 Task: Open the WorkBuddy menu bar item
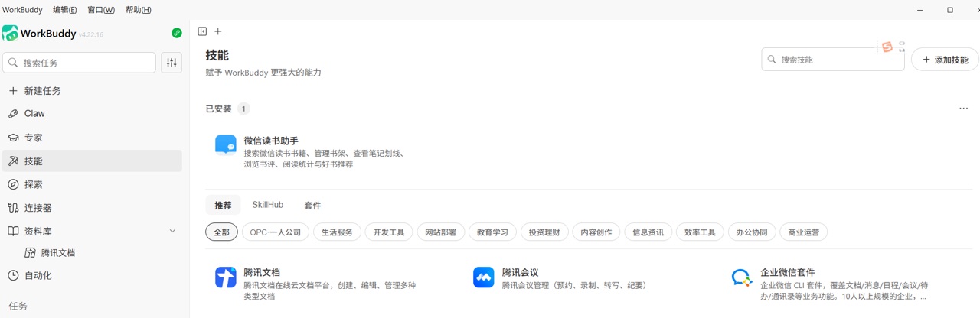pyautogui.click(x=22, y=10)
